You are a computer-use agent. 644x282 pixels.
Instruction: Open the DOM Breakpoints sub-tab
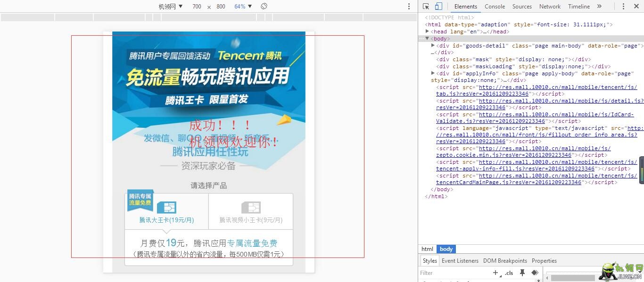click(505, 261)
